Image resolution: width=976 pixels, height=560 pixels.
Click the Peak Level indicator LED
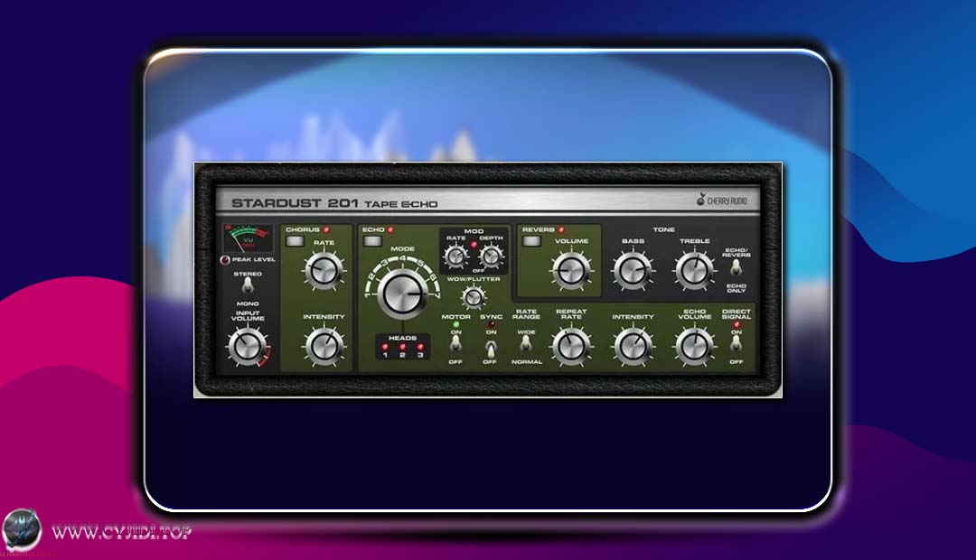[225, 260]
